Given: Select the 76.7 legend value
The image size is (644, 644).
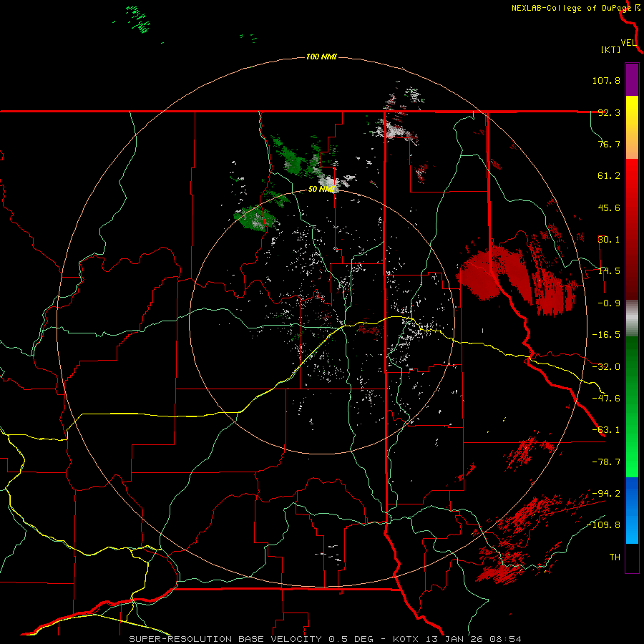Looking at the screenshot, I should pyautogui.click(x=609, y=144).
